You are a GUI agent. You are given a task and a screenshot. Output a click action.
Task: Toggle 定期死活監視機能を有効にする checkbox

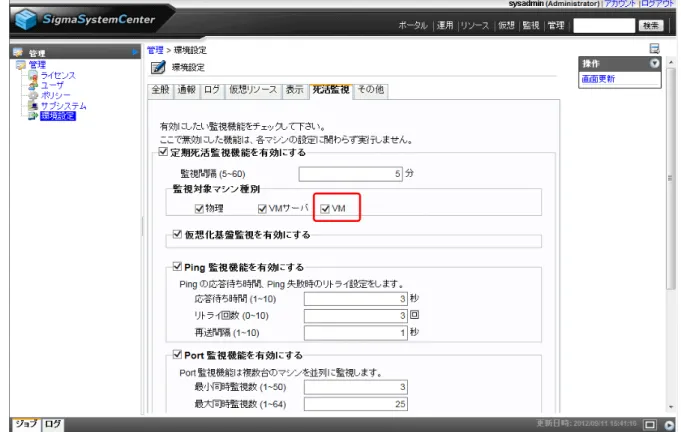(163, 152)
